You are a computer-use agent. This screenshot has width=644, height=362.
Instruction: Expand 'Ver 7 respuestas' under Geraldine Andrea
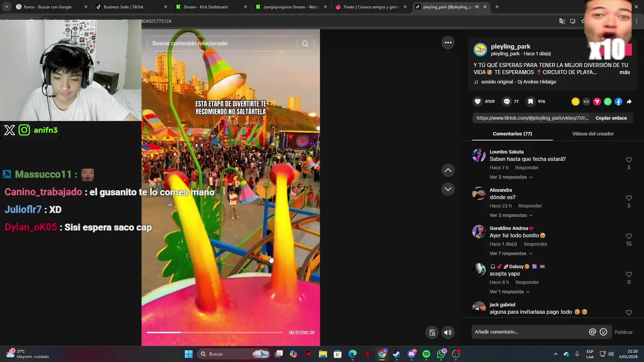click(x=511, y=253)
